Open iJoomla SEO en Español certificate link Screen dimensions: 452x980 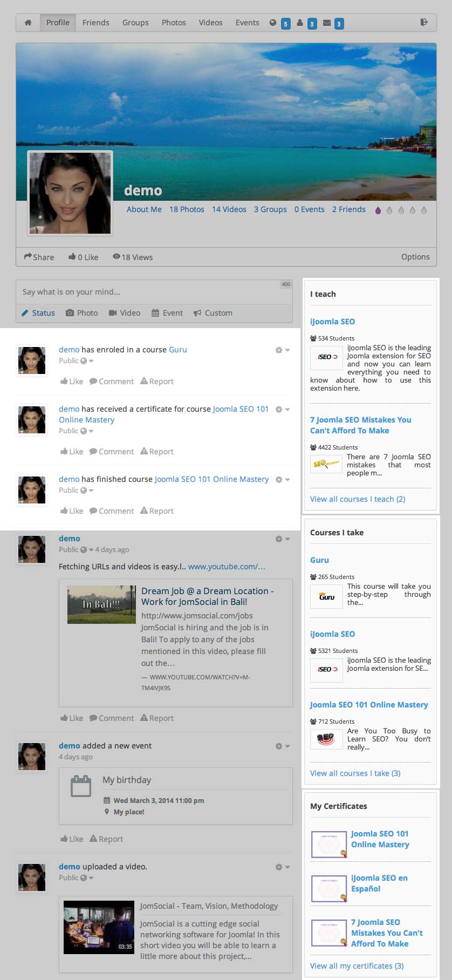pyautogui.click(x=379, y=883)
